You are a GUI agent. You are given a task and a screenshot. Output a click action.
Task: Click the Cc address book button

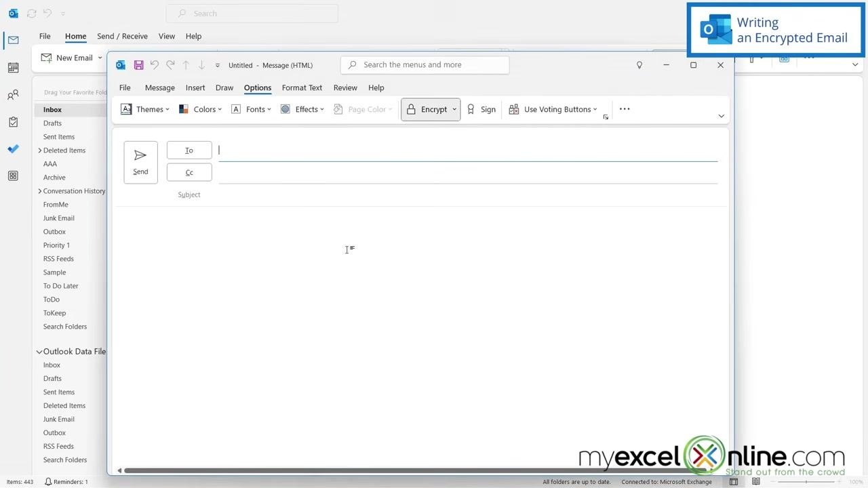(189, 172)
